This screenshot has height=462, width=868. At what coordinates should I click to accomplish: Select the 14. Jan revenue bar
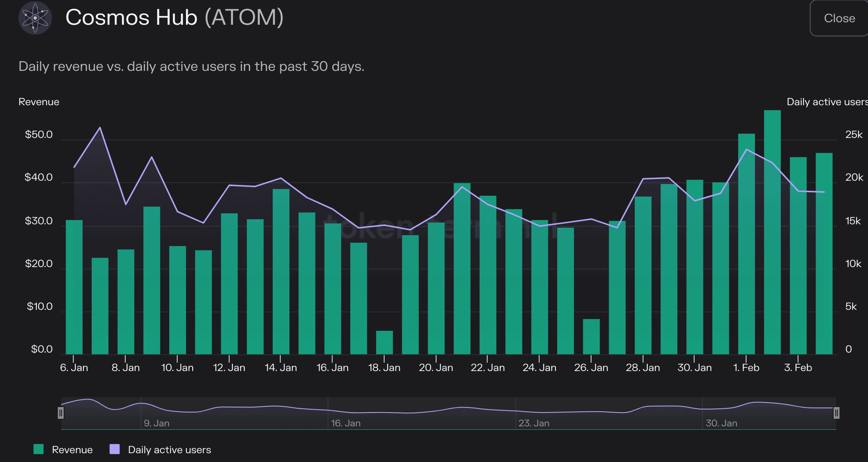click(x=281, y=272)
